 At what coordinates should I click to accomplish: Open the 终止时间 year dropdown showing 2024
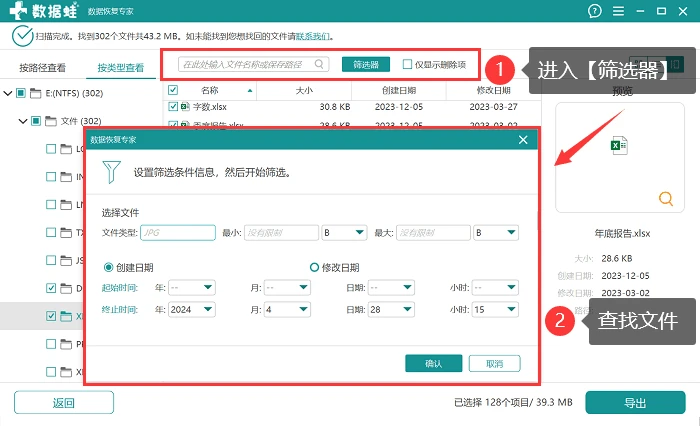click(192, 309)
